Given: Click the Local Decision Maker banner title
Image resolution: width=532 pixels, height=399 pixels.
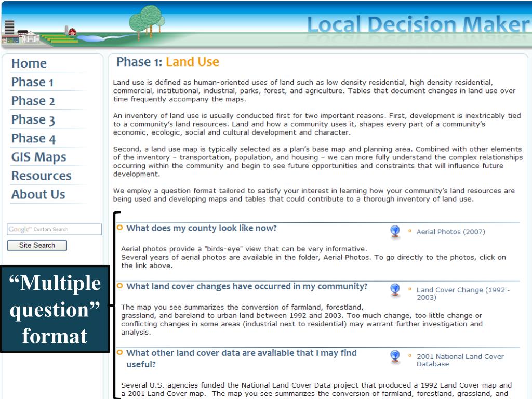Looking at the screenshot, I should pyautogui.click(x=418, y=24).
